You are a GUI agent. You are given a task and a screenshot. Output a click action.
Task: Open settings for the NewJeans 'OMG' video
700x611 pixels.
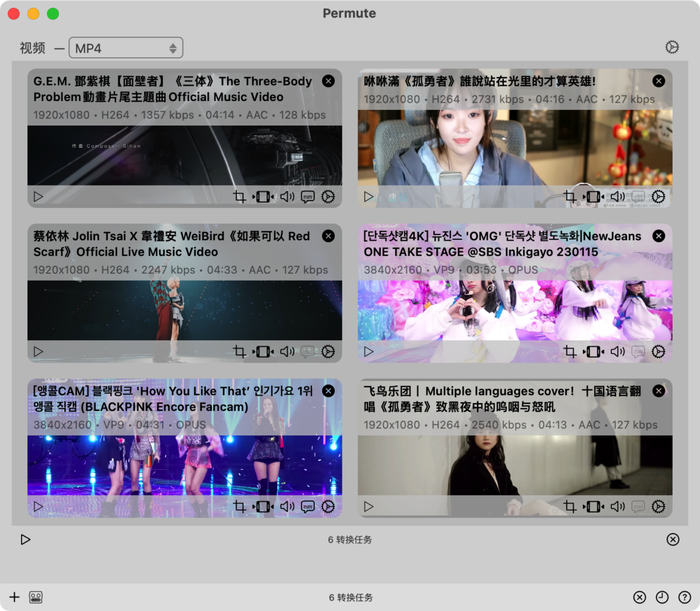pyautogui.click(x=659, y=351)
